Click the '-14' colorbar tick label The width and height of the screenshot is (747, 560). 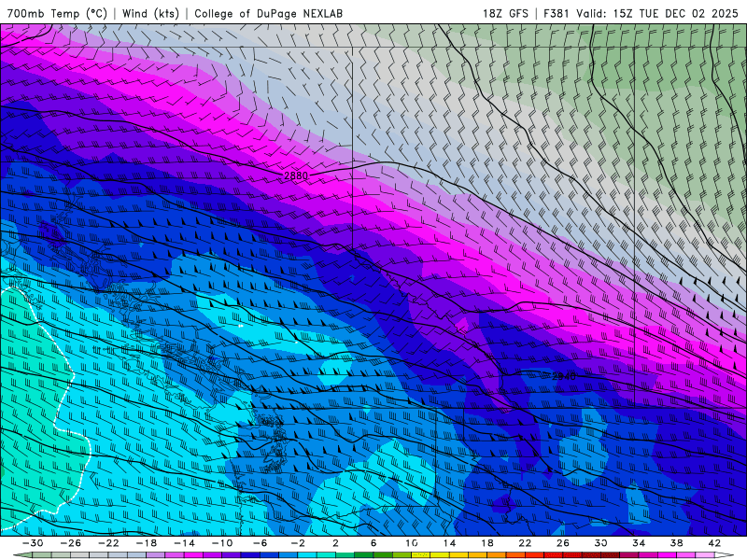pyautogui.click(x=184, y=543)
